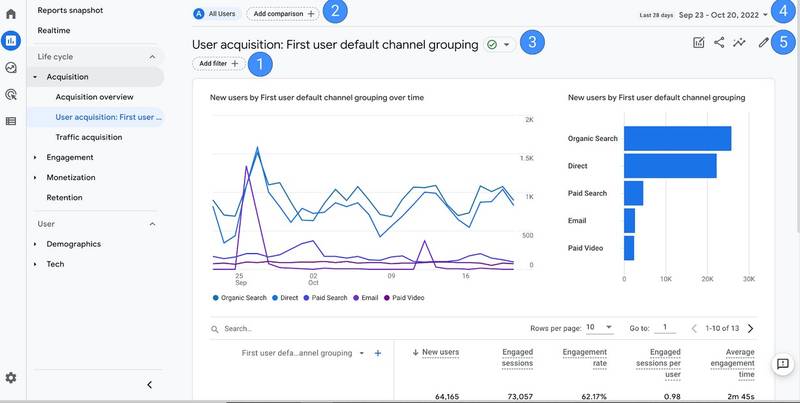Open the report status check dropdown

498,44
